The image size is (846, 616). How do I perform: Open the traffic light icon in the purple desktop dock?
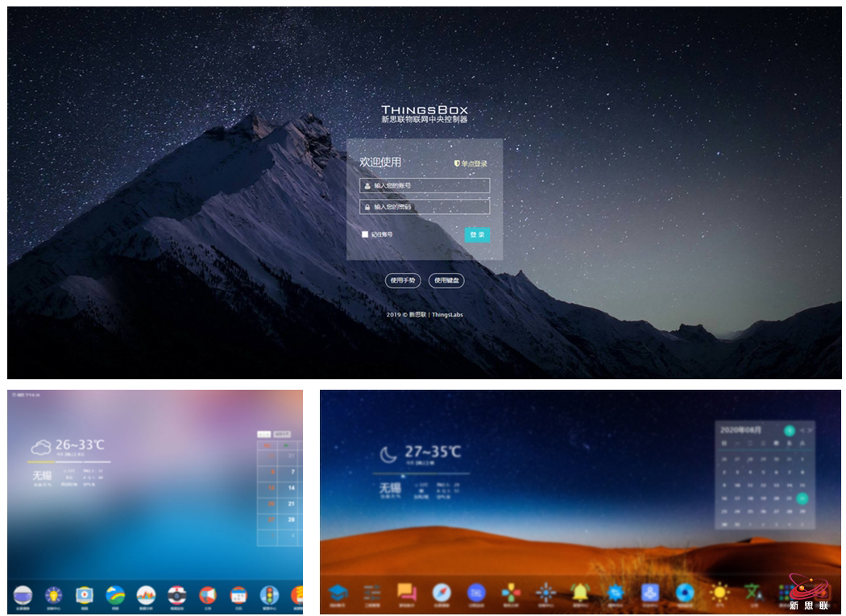pyautogui.click(x=269, y=595)
